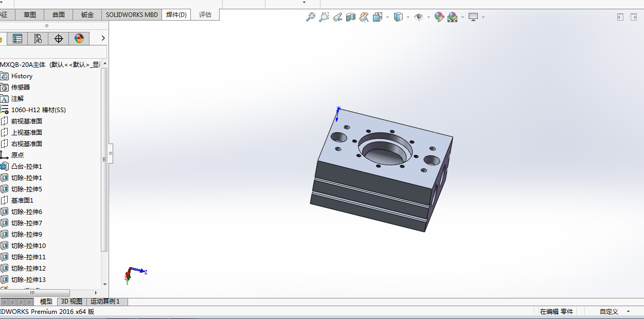644x319 pixels.
Task: Click the 切除-拉伸13 feature icon
Action: point(5,280)
